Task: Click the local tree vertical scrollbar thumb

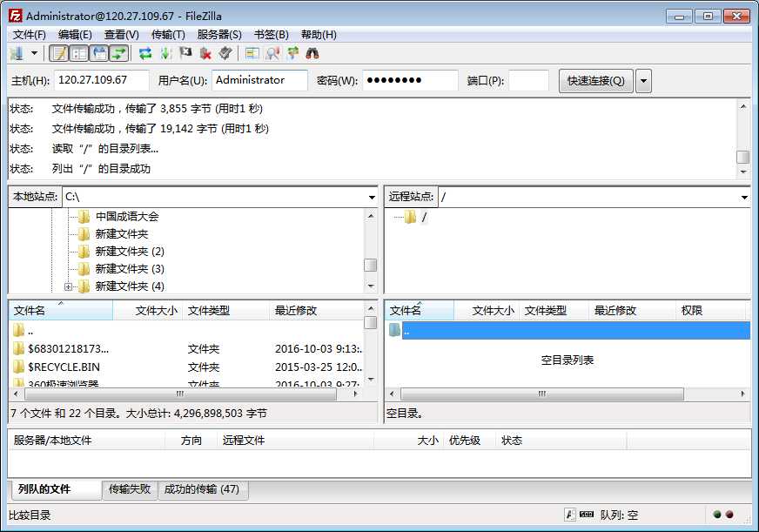Action: point(370,266)
